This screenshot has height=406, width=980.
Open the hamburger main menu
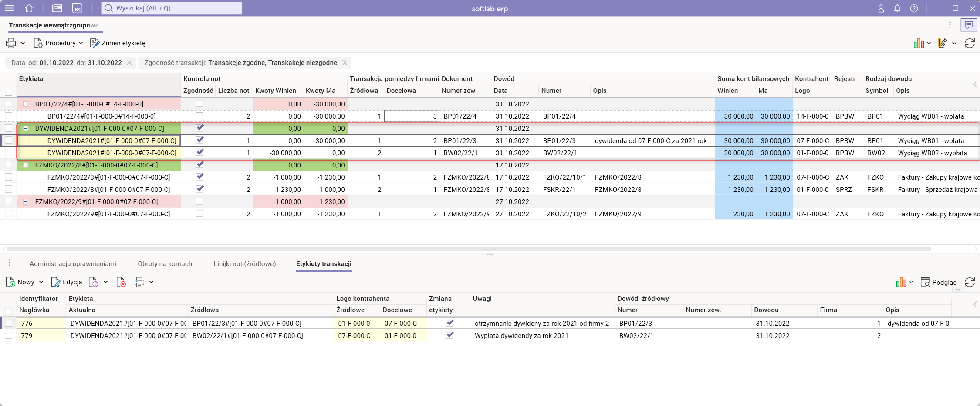(10, 8)
